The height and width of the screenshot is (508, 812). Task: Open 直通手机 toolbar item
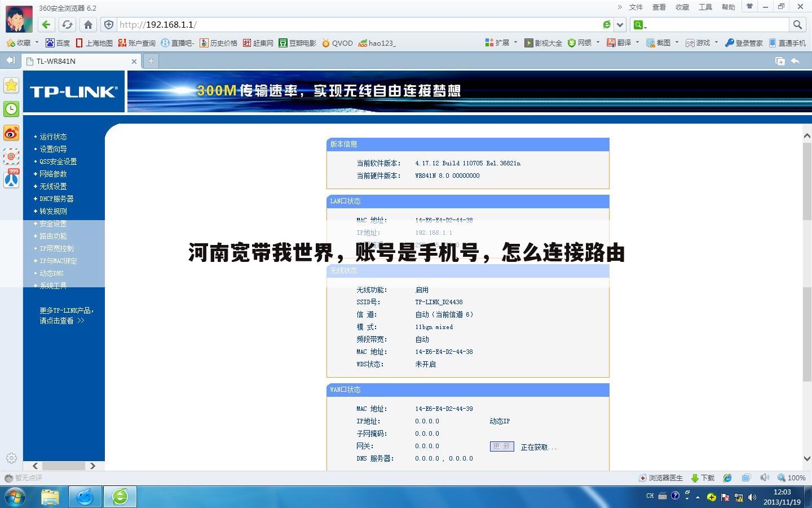click(x=787, y=43)
